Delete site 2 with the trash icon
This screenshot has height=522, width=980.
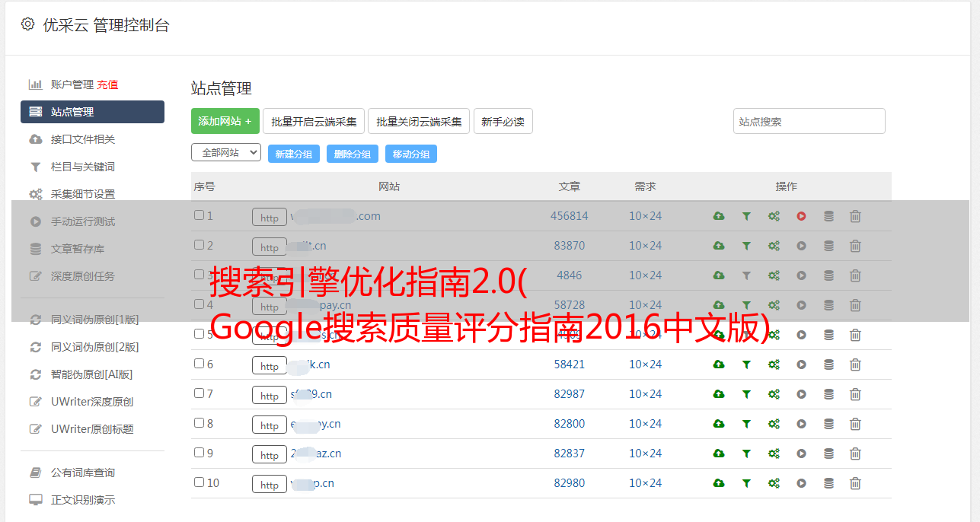click(x=855, y=246)
